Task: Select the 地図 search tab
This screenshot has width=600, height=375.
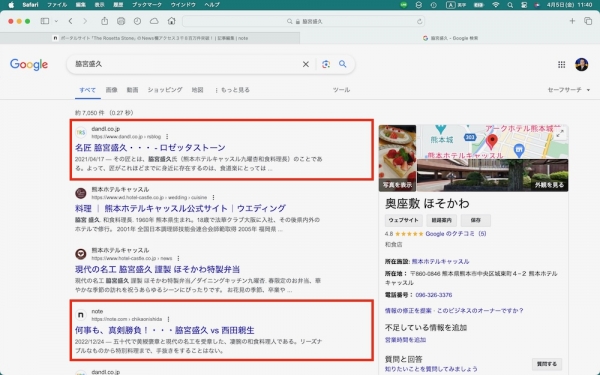Action: click(197, 90)
